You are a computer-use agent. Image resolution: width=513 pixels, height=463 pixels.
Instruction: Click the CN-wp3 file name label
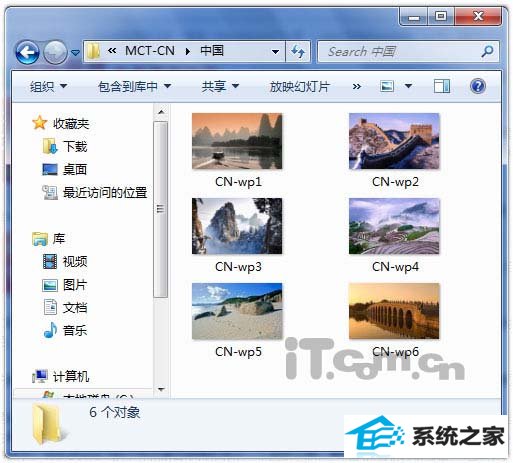pyautogui.click(x=238, y=267)
